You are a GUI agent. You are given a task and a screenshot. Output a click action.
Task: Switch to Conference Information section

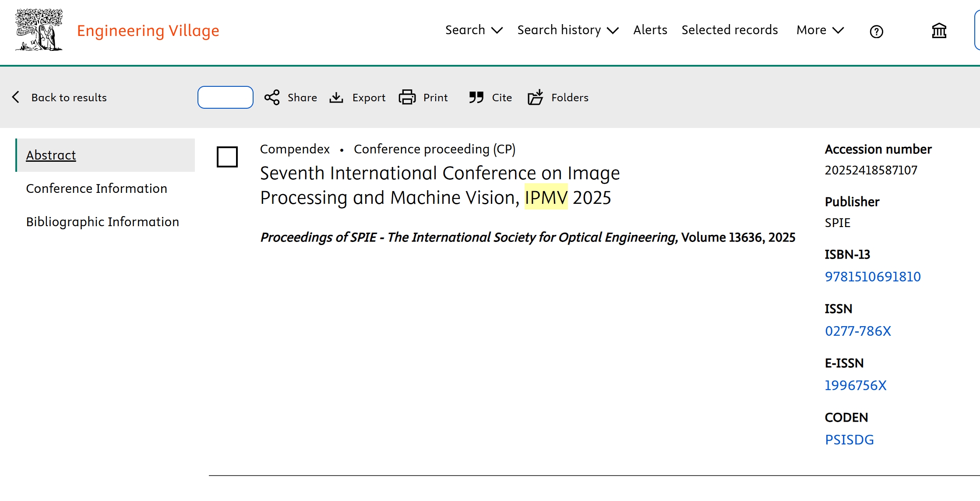tap(96, 188)
